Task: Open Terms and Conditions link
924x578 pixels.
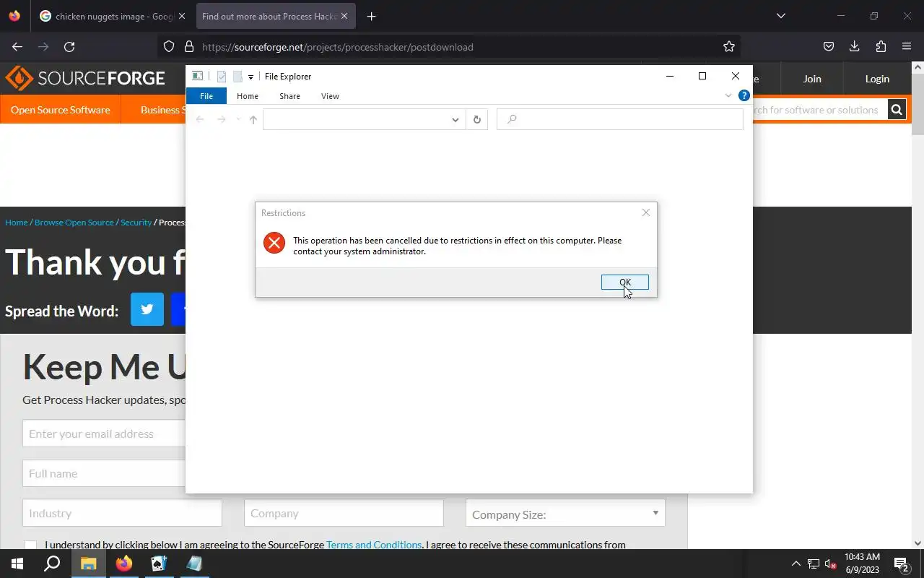Action: tap(374, 545)
